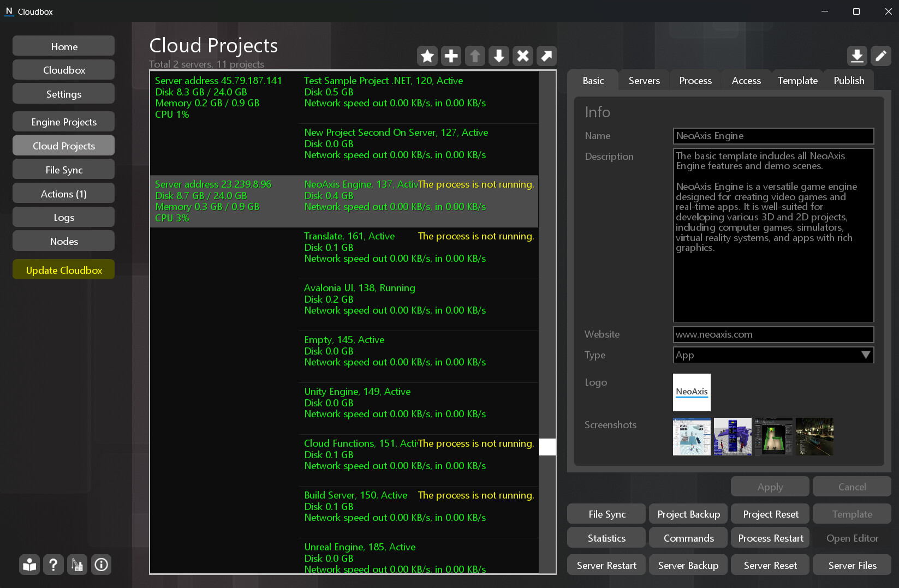The image size is (899, 588).
Task: Open the Access tab
Action: click(x=746, y=80)
